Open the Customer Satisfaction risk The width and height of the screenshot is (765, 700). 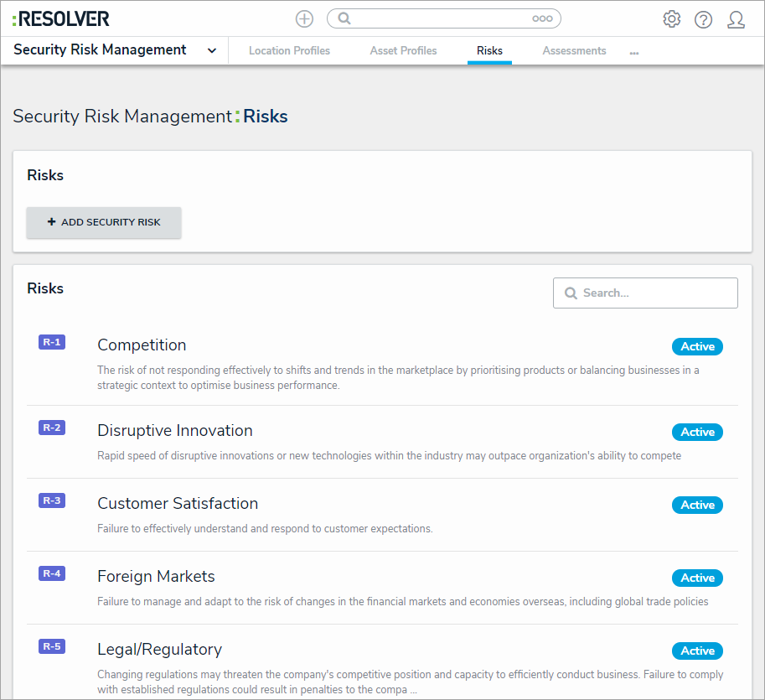pos(178,503)
